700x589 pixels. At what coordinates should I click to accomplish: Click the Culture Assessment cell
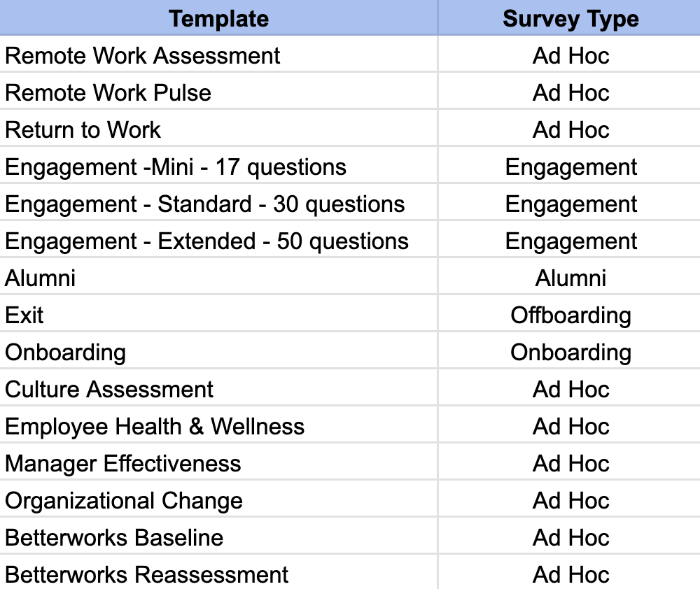(x=218, y=388)
